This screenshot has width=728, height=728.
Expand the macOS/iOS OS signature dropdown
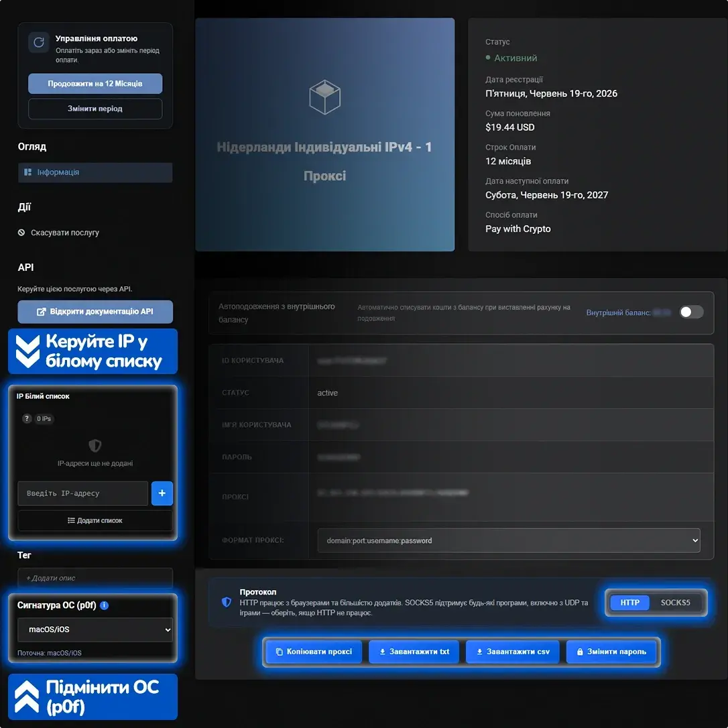(x=95, y=629)
